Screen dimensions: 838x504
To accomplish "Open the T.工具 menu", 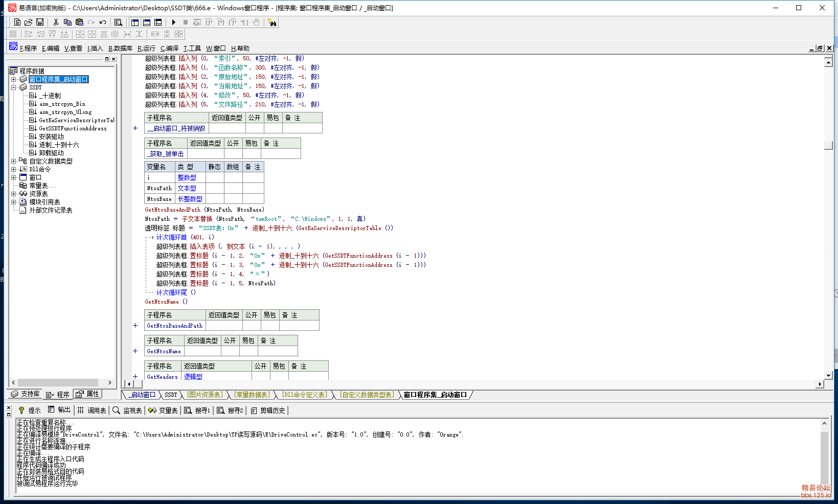I will [x=192, y=49].
